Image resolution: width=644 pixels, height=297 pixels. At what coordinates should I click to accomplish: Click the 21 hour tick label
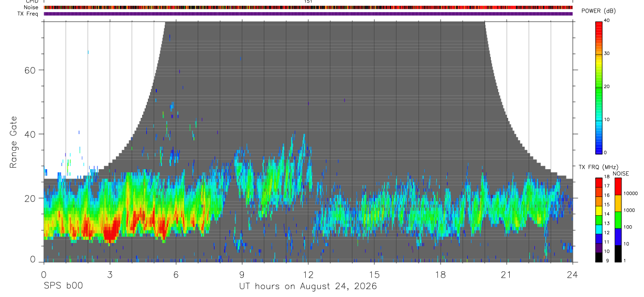506,274
